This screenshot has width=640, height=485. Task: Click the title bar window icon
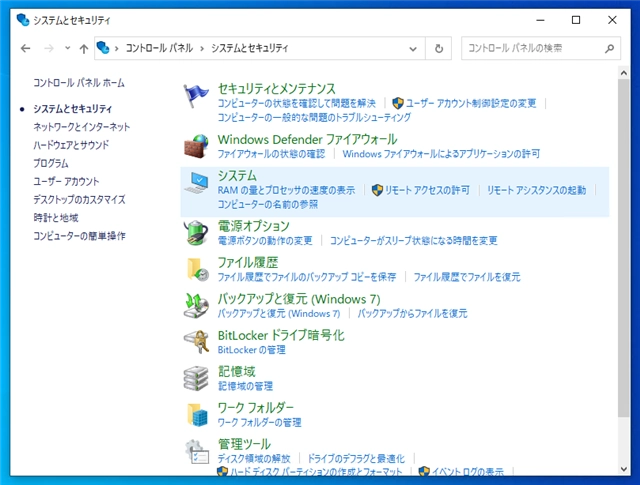23,20
